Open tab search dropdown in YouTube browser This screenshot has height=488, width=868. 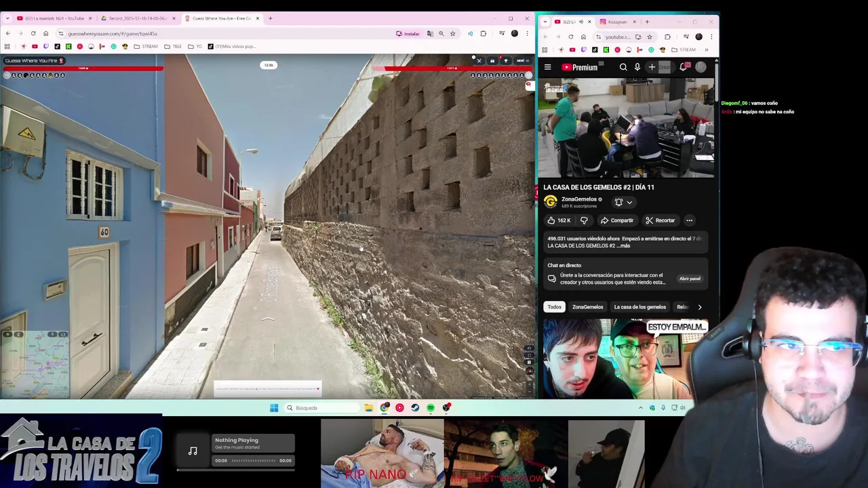pos(546,22)
